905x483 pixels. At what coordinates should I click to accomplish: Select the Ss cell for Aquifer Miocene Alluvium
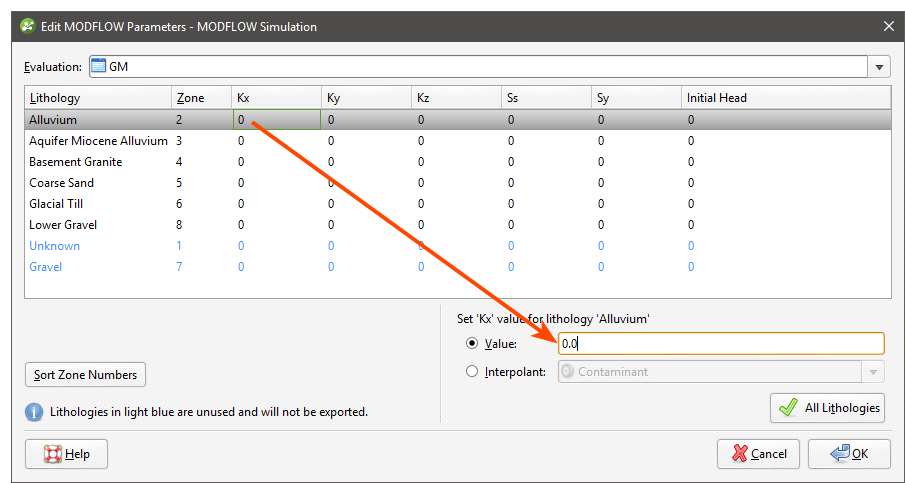(546, 141)
